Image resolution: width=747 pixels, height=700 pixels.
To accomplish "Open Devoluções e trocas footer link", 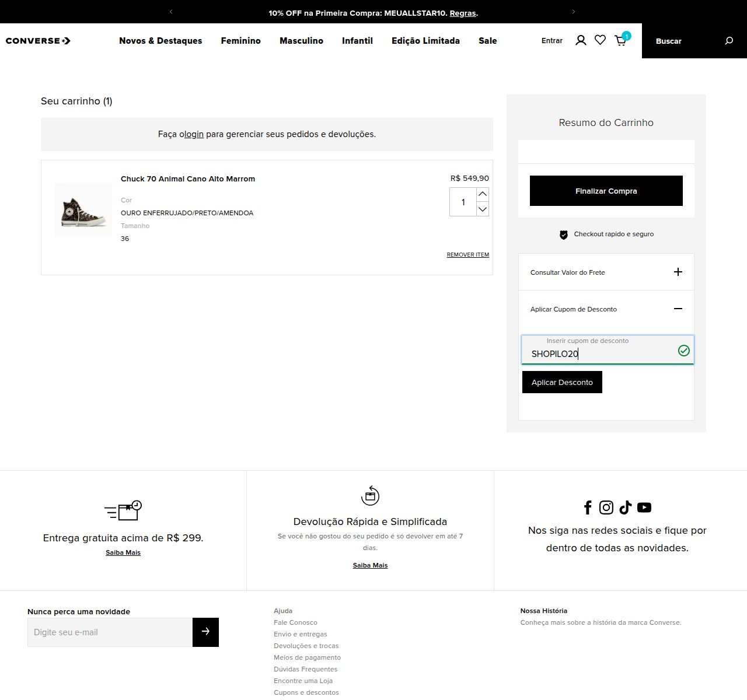I will pyautogui.click(x=306, y=646).
